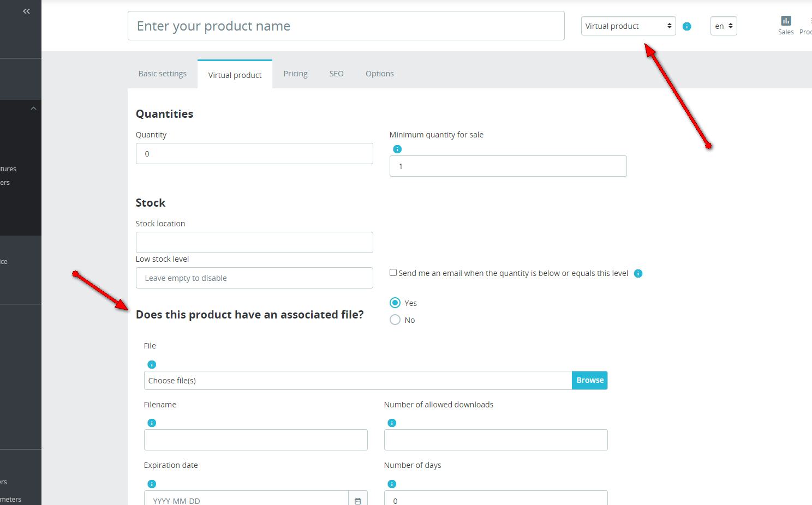The image size is (812, 505).
Task: Collapse sidebar section with up chevron
Action: tap(33, 109)
